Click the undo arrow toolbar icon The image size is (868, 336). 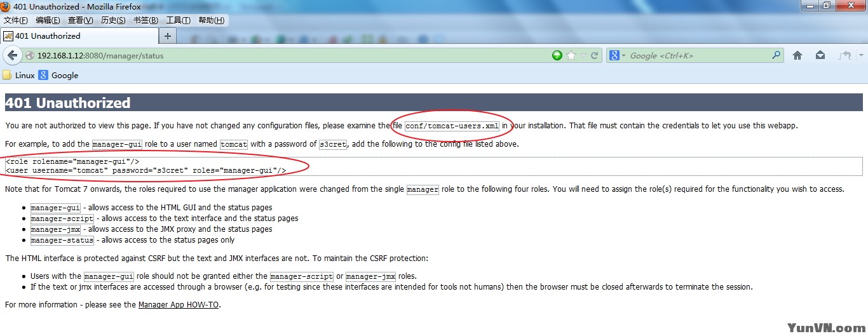[x=843, y=55]
